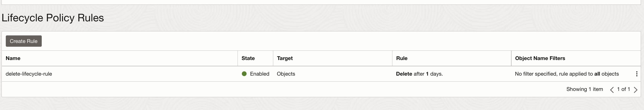This screenshot has height=110, width=644.
Task: Click the green Enabled status dot
Action: coord(244,74)
